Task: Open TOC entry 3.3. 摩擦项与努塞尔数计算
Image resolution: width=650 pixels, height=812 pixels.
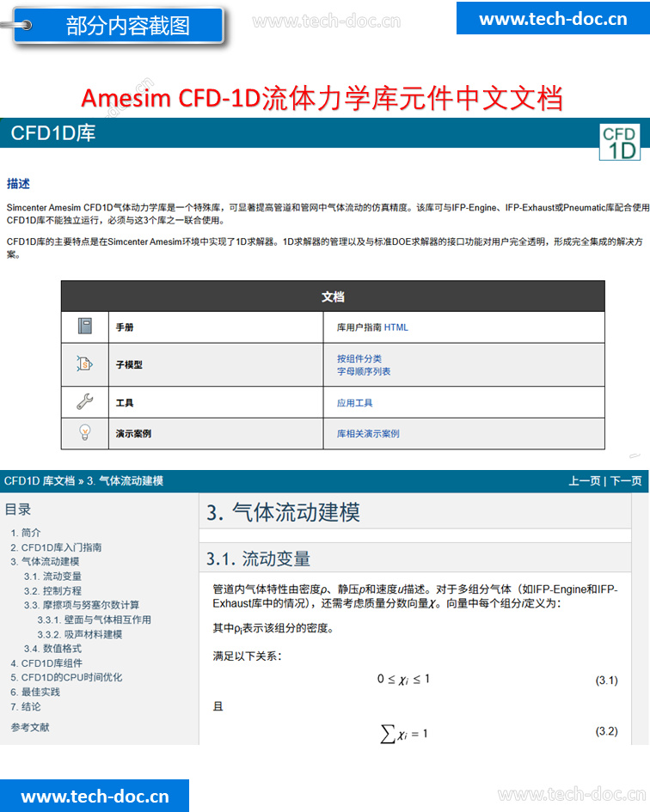Action: coord(82,606)
